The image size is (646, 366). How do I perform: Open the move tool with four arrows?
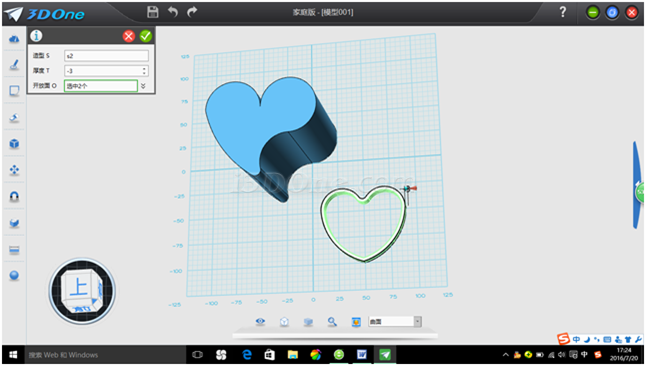click(14, 170)
